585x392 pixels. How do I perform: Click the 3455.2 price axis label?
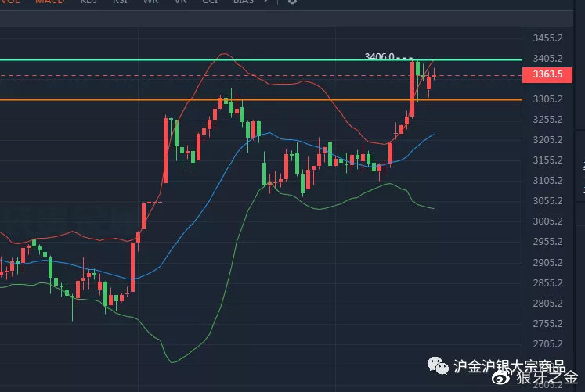[547, 38]
